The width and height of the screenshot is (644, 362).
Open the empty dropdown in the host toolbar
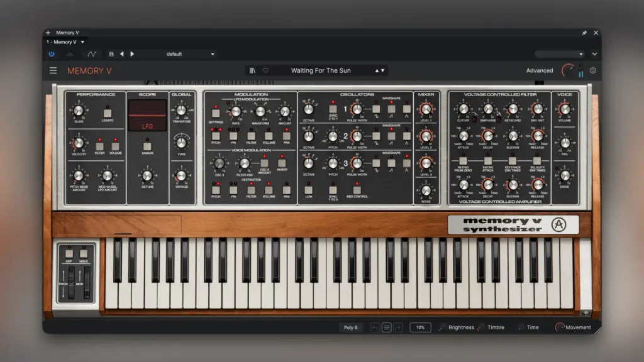[x=559, y=54]
